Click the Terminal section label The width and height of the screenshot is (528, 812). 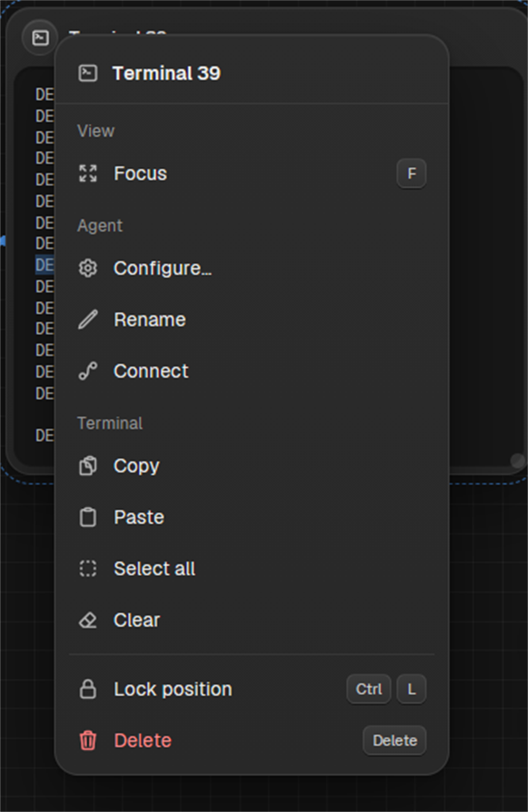110,423
